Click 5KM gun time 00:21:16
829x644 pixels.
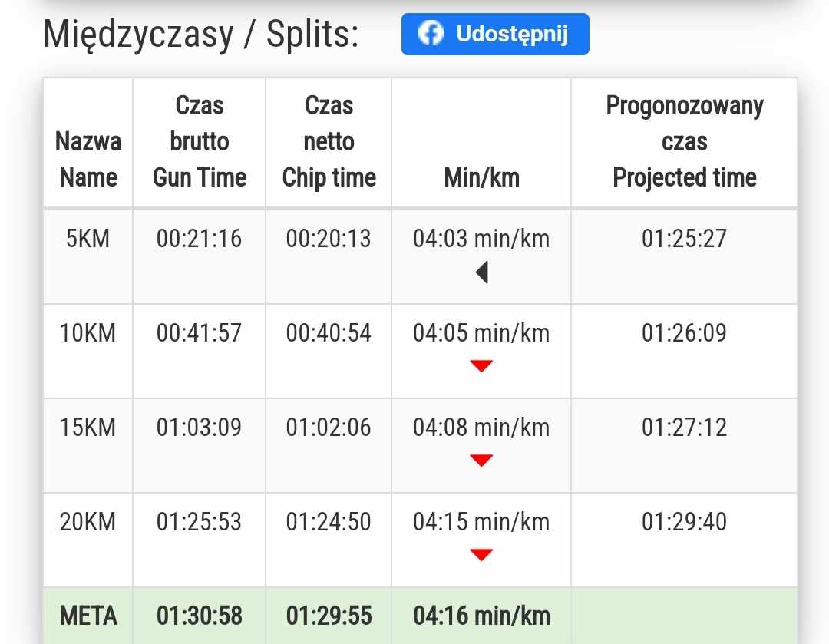200,239
